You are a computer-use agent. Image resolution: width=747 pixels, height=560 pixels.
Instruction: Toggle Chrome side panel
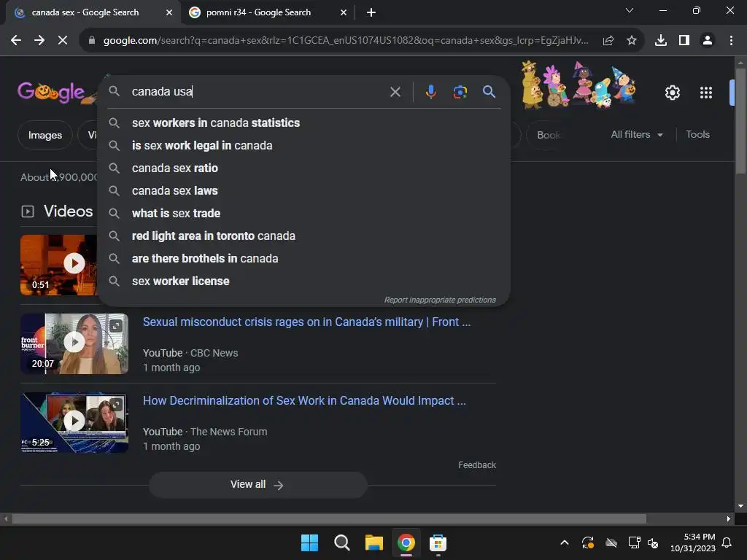(684, 41)
